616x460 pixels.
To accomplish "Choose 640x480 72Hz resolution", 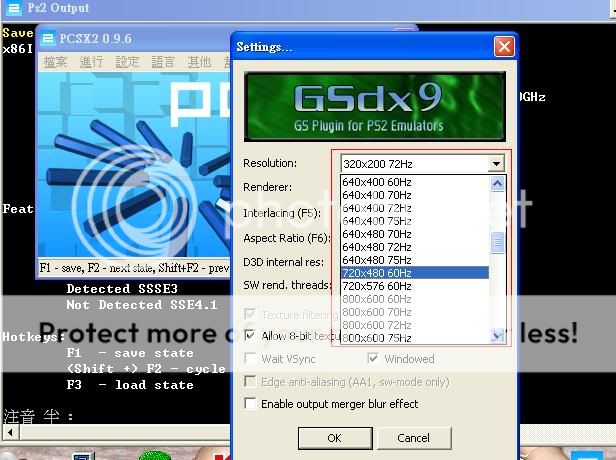I will pos(415,247).
